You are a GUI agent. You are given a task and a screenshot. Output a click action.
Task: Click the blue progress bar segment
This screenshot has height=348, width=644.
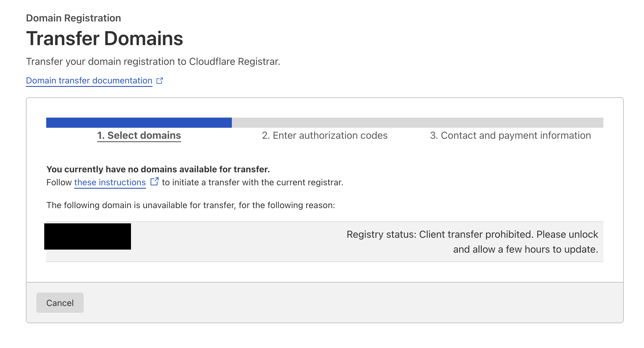pos(138,122)
